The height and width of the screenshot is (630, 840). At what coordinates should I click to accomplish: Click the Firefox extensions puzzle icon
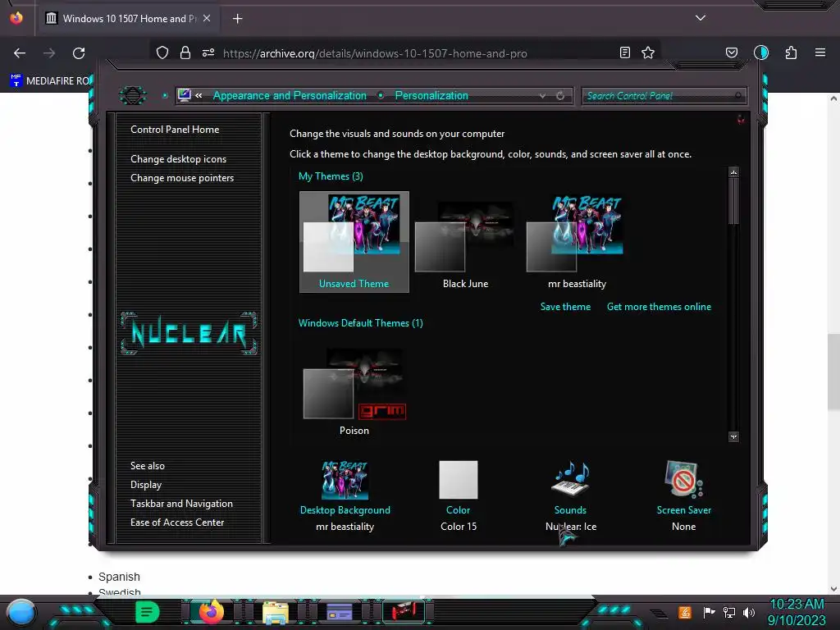coord(791,52)
